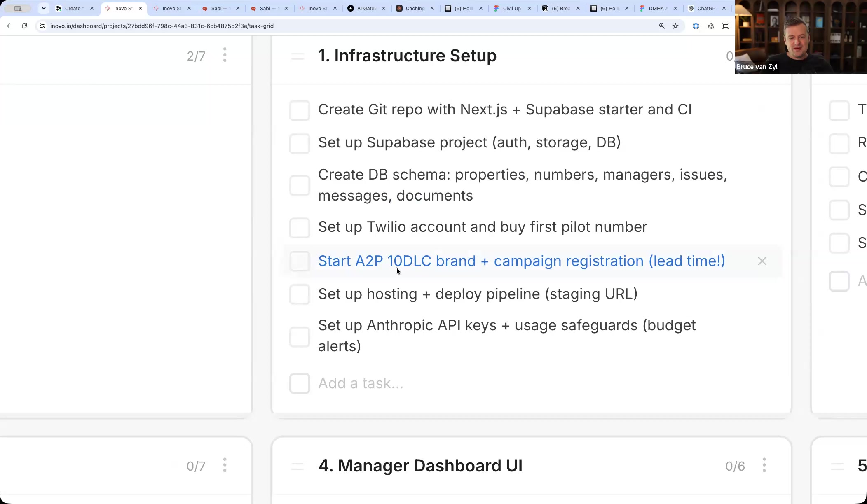This screenshot has width=867, height=504.
Task: Click the 2/7 progress counter
Action: (196, 56)
